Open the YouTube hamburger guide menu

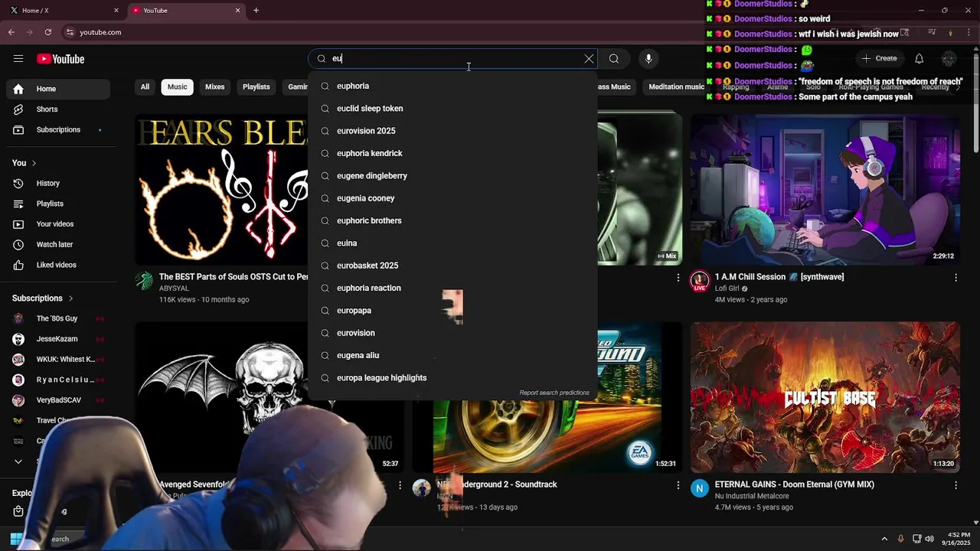[x=18, y=59]
